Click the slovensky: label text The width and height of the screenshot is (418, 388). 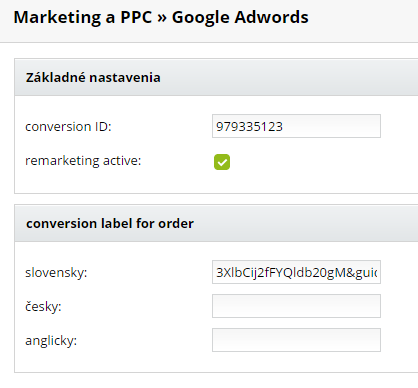56,273
